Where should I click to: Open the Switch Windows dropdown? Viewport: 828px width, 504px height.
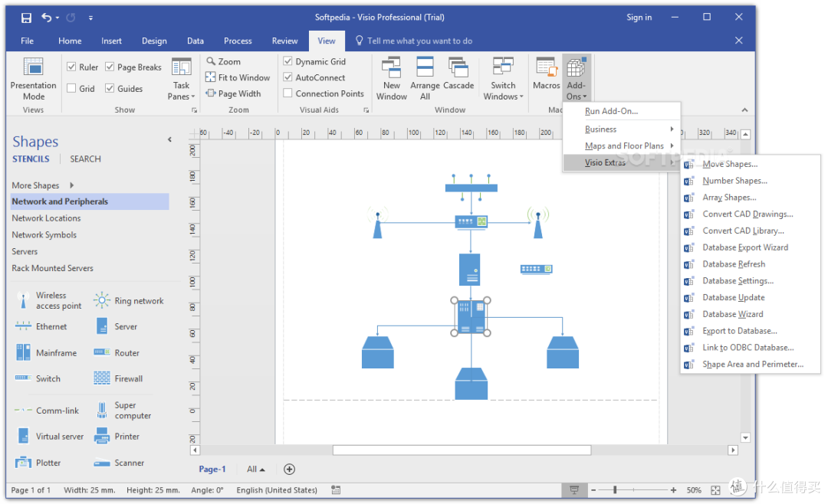point(503,79)
